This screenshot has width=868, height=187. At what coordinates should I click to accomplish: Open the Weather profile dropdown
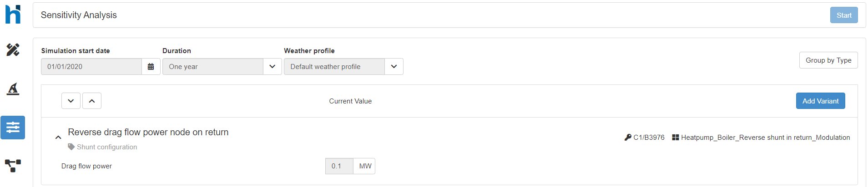(x=394, y=67)
